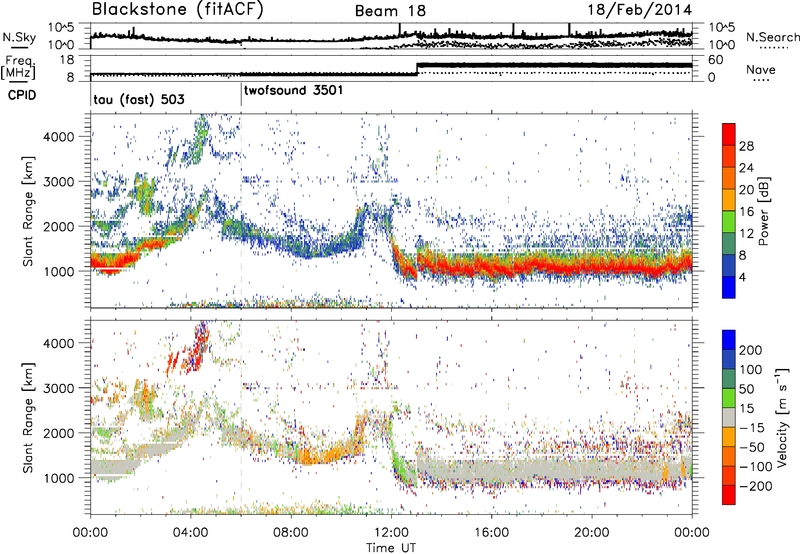
Task: Click the 'Velocity [m s-1]' color bar label
Action: pyautogui.click(x=781, y=417)
